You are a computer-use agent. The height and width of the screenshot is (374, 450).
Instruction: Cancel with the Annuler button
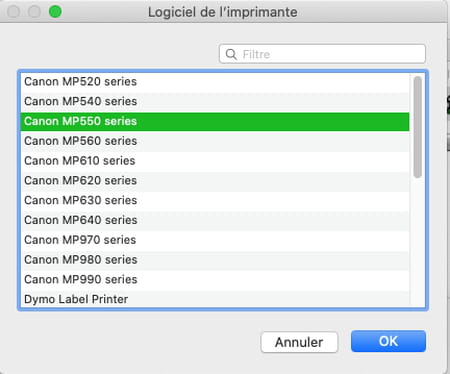pos(299,342)
